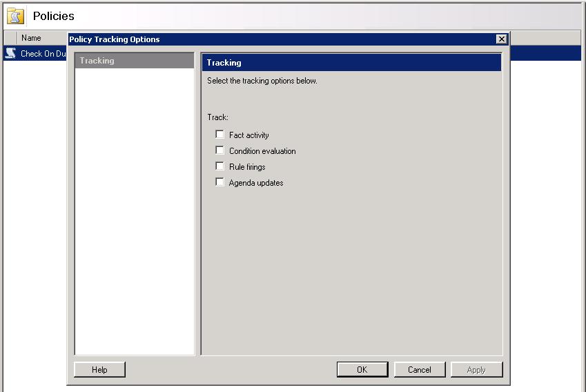The height and width of the screenshot is (392, 586).
Task: Close the Policy Tracking Options dialog
Action: click(x=501, y=39)
